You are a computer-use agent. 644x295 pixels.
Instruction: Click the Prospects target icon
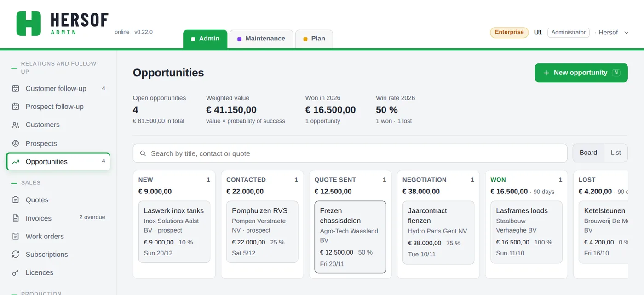[16, 143]
